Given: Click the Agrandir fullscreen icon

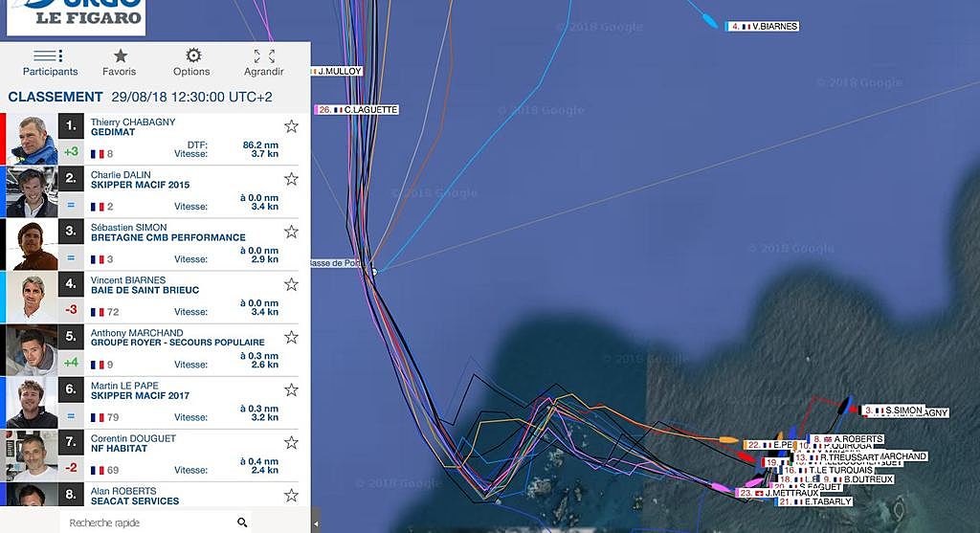Looking at the screenshot, I should (x=264, y=62).
